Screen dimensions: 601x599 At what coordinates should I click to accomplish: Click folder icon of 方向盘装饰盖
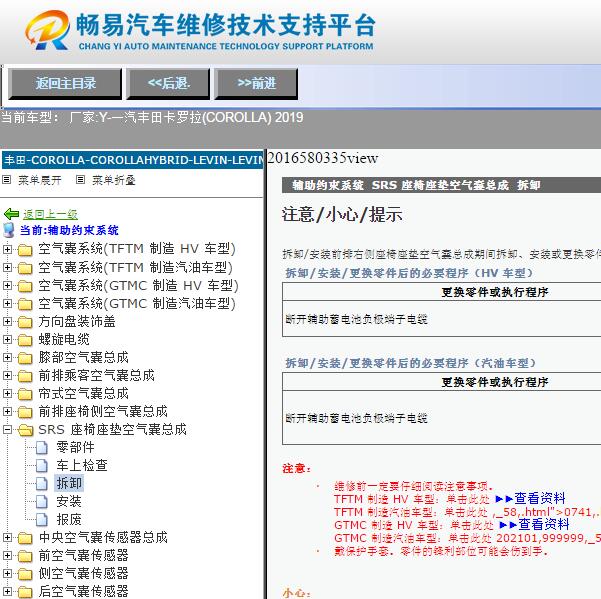(25, 322)
